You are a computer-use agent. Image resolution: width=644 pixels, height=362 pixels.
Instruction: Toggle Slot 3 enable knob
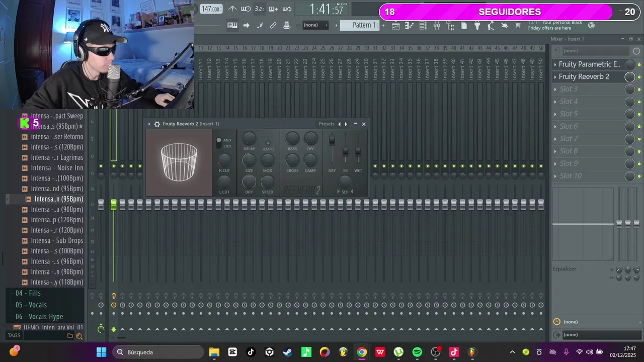[629, 89]
